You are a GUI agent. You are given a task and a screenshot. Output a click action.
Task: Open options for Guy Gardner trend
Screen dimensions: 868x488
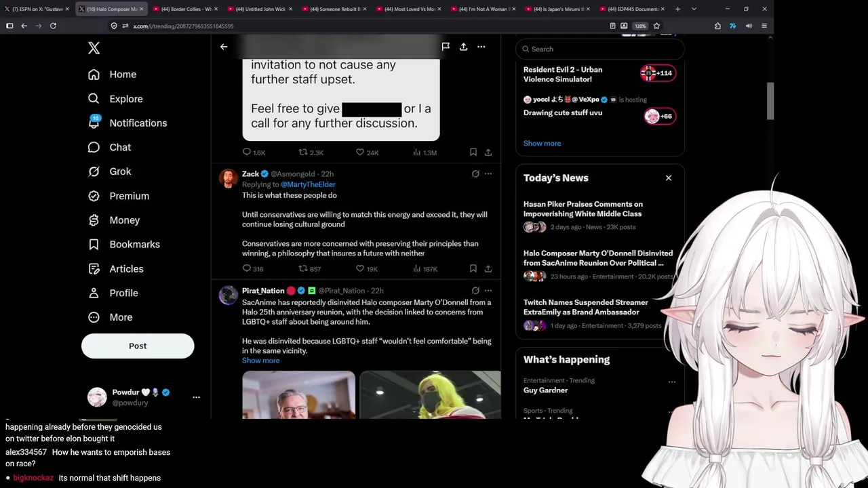point(672,382)
